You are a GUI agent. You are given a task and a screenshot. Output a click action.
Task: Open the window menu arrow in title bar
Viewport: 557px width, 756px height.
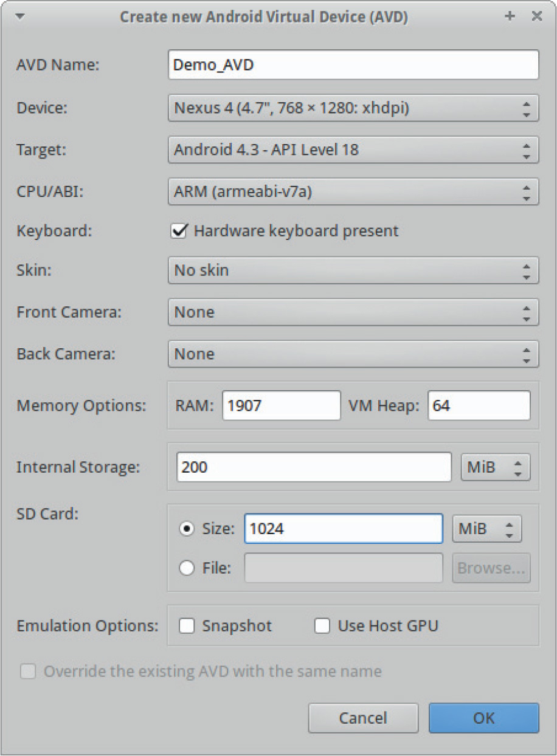pyautogui.click(x=19, y=16)
